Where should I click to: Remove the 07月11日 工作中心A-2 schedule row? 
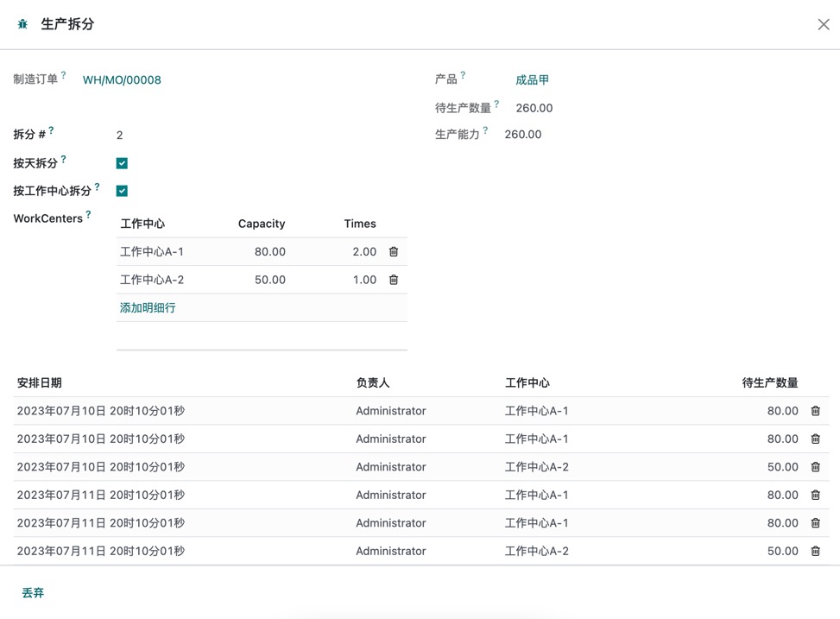tap(815, 551)
